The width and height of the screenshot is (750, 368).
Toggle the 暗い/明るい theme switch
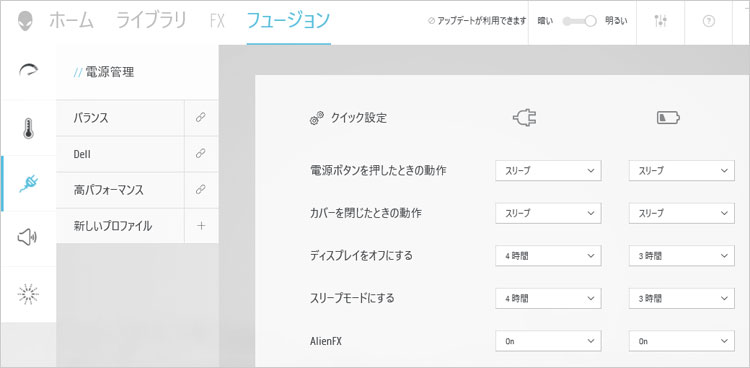579,21
